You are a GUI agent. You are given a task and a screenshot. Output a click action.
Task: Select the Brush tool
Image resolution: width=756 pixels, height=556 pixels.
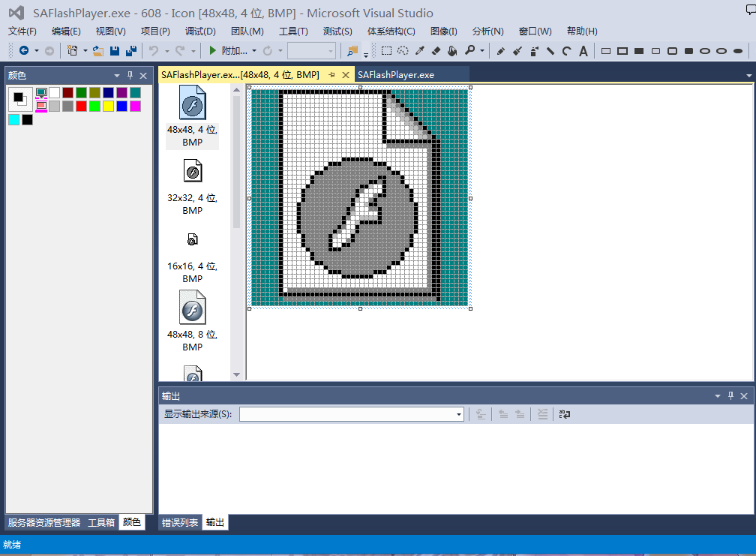point(517,50)
